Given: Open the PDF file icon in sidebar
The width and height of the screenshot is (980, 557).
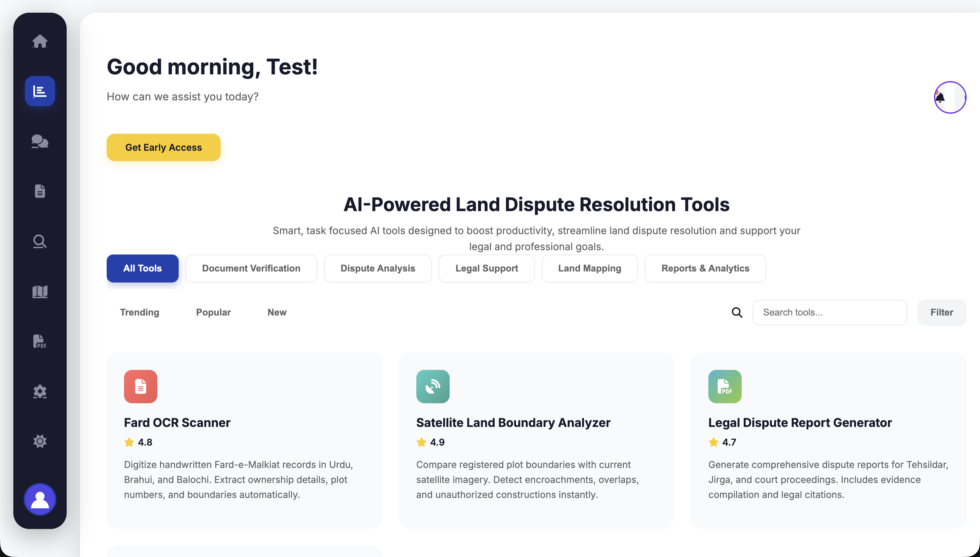Looking at the screenshot, I should click(40, 341).
